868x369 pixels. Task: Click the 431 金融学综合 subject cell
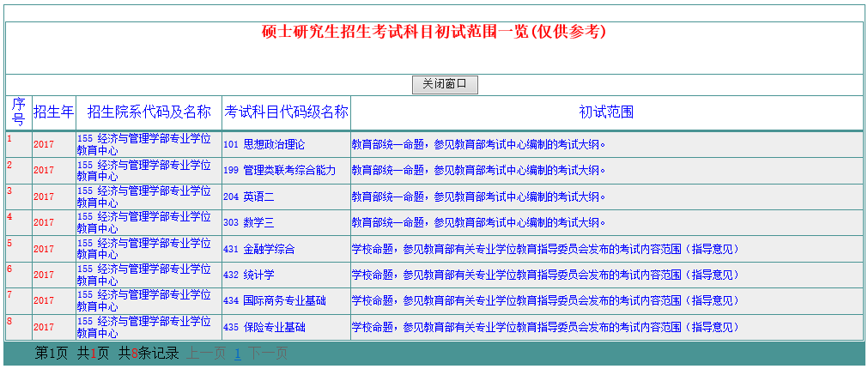[x=258, y=249]
